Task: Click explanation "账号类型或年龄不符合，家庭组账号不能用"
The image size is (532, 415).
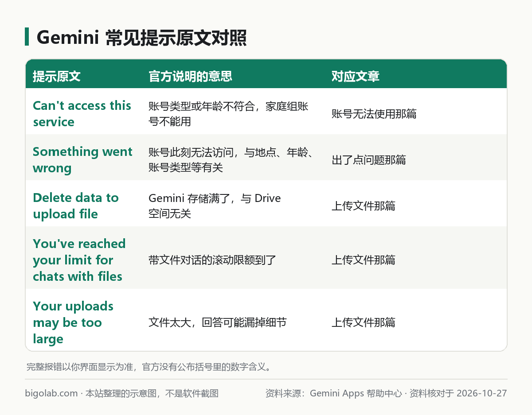Action: (x=229, y=114)
